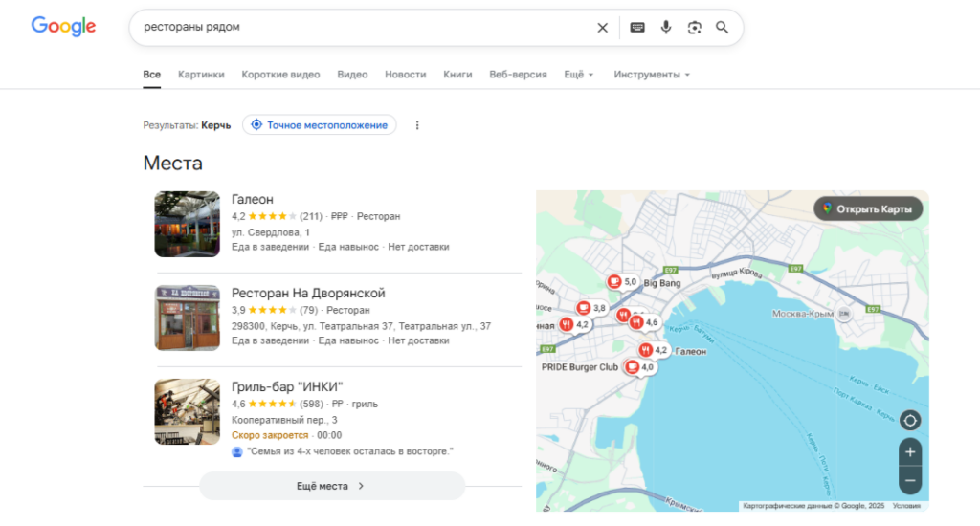Clear the search query with X icon
The height and width of the screenshot is (526, 980).
tap(602, 28)
